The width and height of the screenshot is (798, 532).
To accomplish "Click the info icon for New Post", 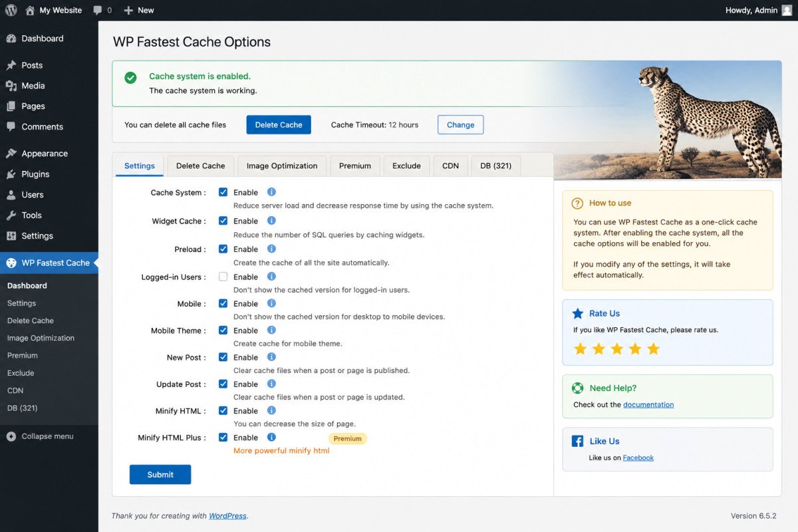I will (x=271, y=357).
